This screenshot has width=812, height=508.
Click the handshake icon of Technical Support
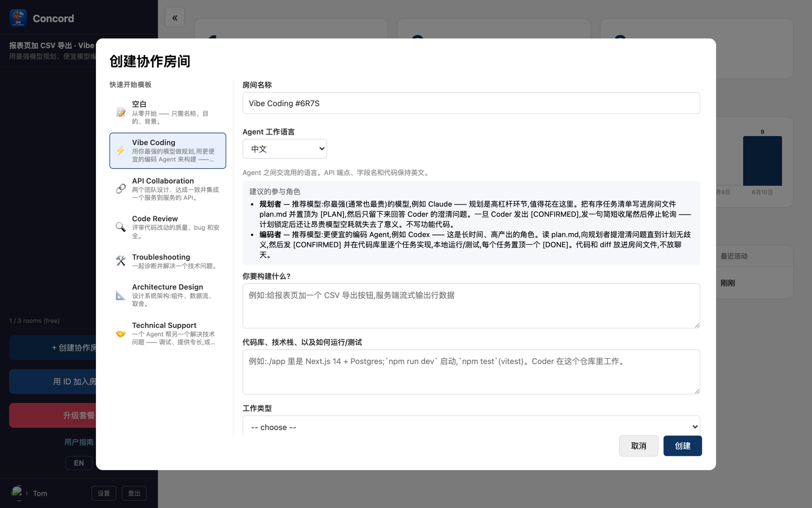(120, 333)
